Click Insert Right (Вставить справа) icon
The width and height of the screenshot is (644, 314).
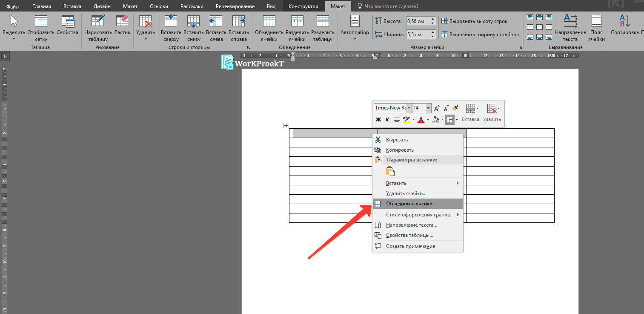pos(238,22)
